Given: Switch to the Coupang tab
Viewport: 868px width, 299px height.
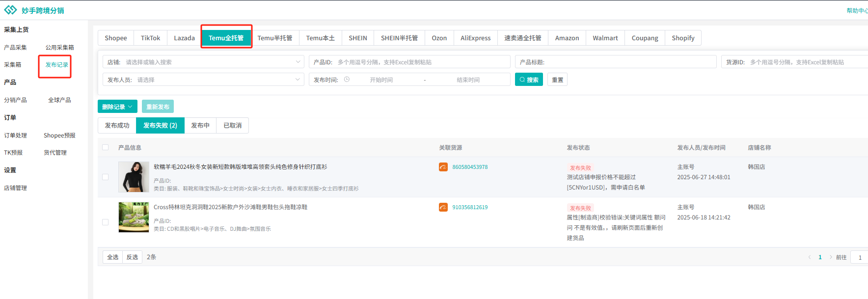Looking at the screenshot, I should click(645, 38).
